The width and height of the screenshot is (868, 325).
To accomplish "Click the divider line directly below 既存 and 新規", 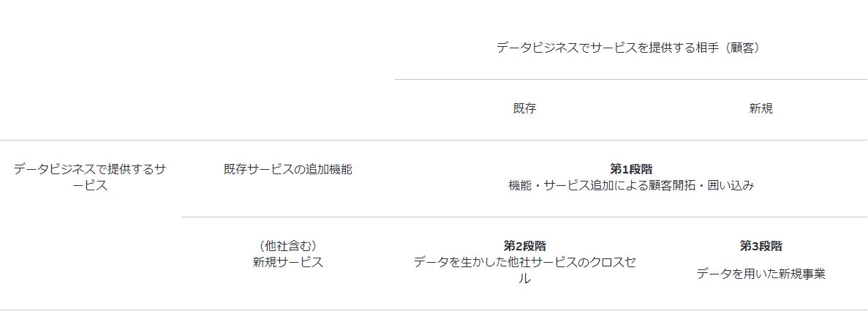I will coord(630,140).
